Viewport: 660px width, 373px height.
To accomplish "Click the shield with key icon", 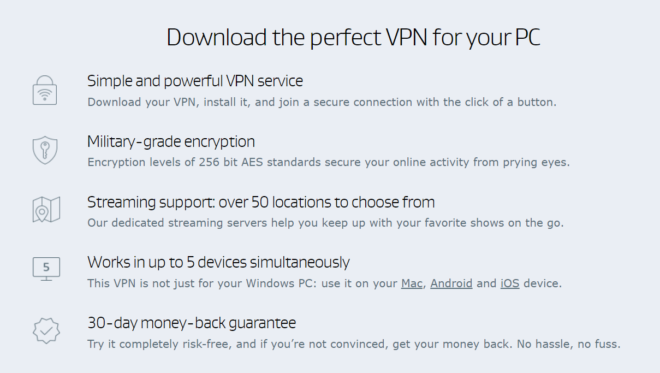I will [45, 150].
